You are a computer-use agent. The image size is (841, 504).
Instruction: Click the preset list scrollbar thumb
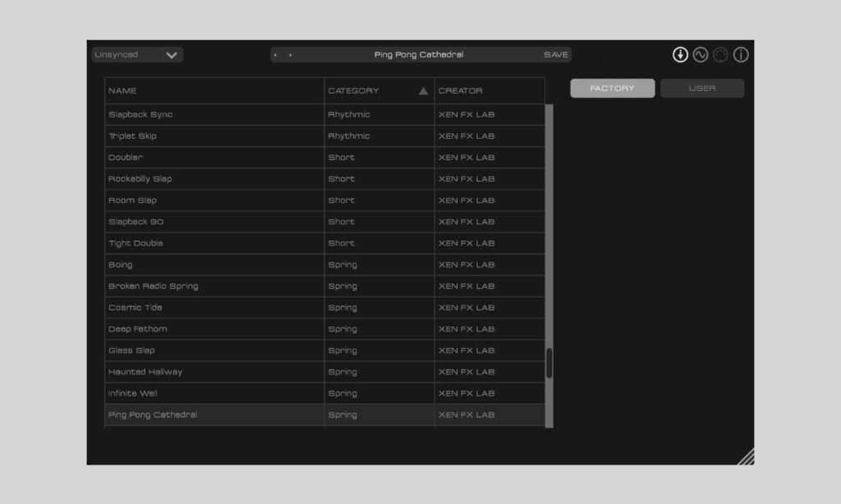[x=549, y=363]
